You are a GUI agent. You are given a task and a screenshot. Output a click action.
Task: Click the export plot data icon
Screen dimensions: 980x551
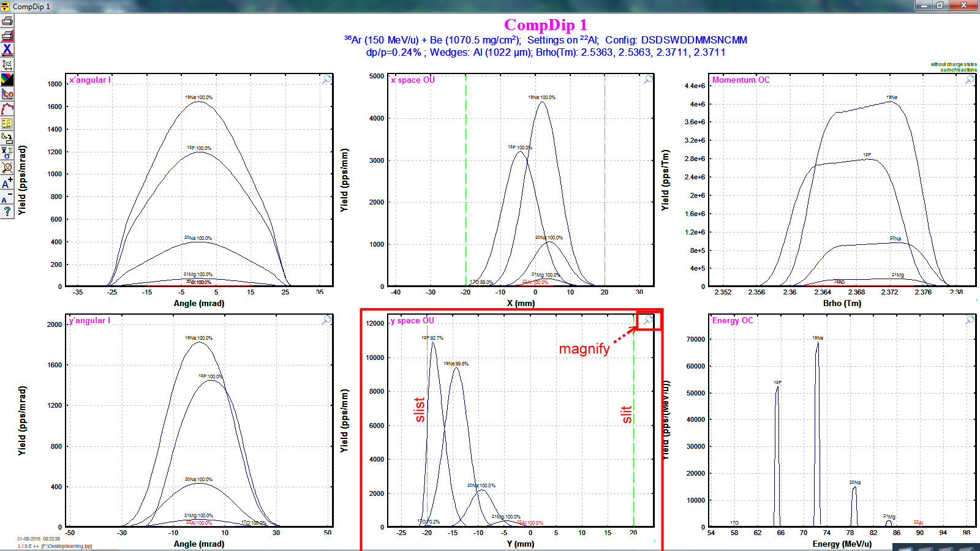(x=7, y=138)
